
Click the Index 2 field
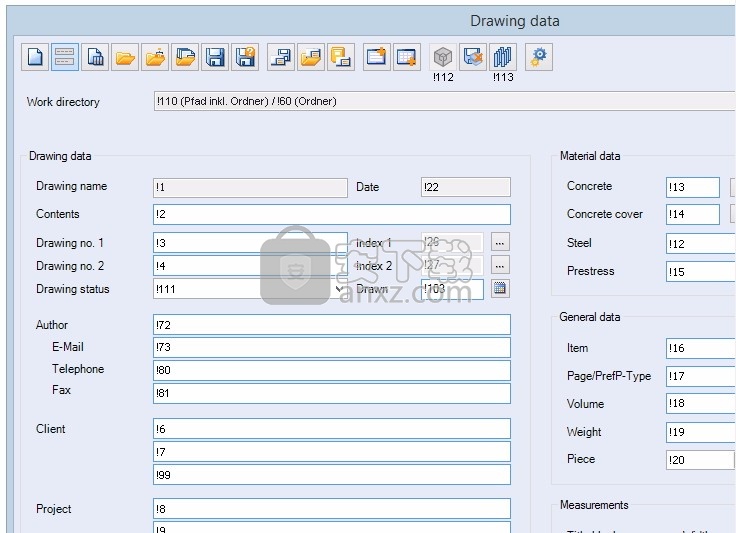(x=452, y=265)
